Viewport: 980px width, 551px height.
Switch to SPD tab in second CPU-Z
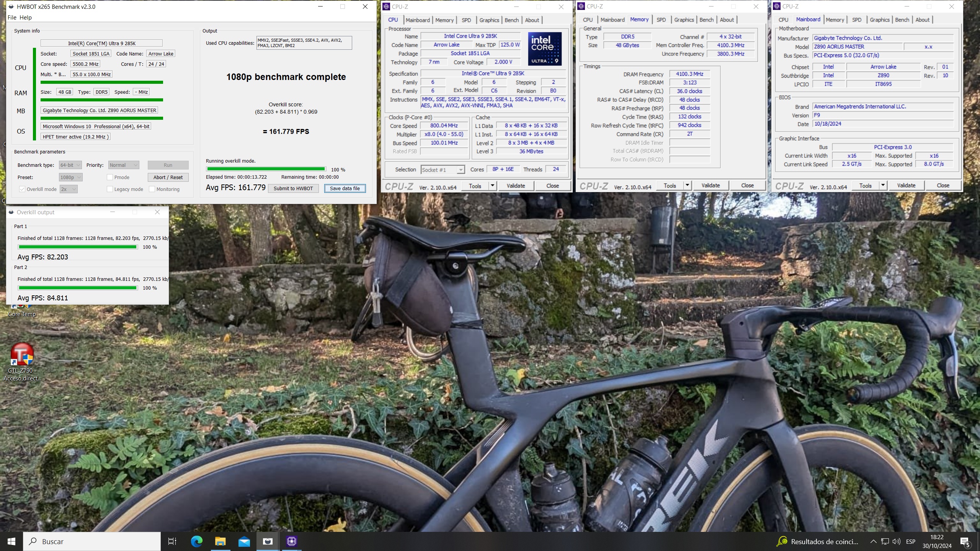[x=661, y=20]
